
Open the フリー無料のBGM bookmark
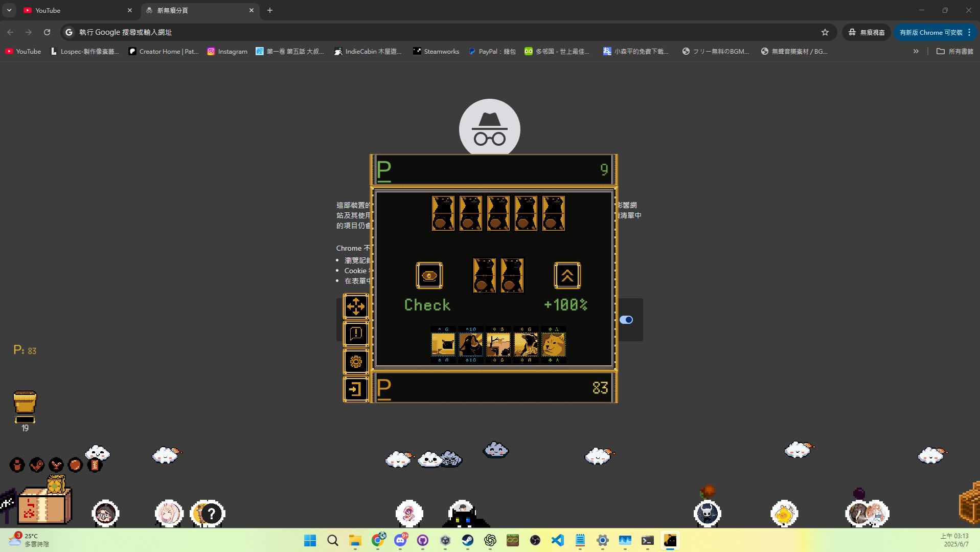[x=716, y=51]
